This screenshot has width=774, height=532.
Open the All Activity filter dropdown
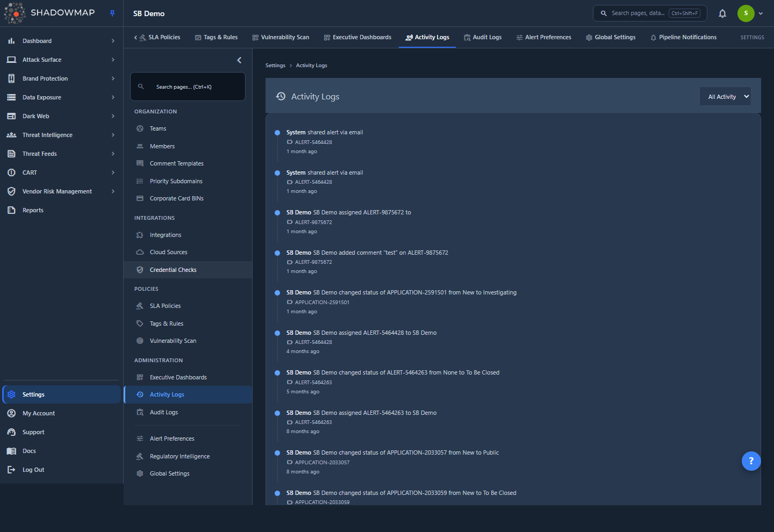[x=725, y=97]
